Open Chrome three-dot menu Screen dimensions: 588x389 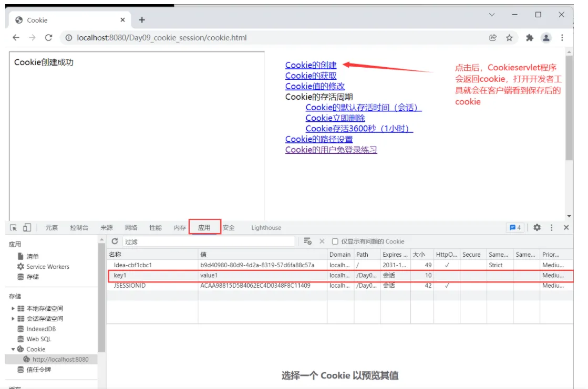562,37
